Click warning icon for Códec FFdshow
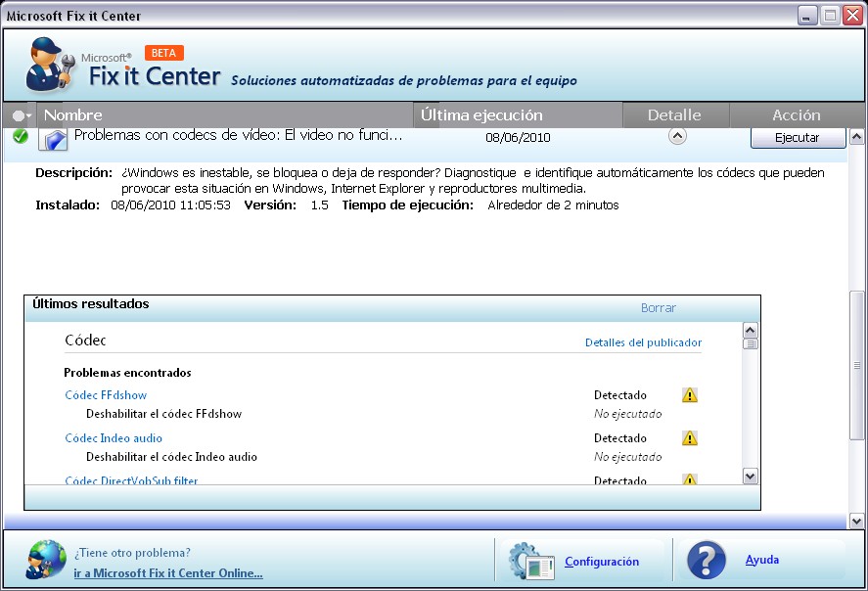The image size is (868, 591). [x=690, y=395]
